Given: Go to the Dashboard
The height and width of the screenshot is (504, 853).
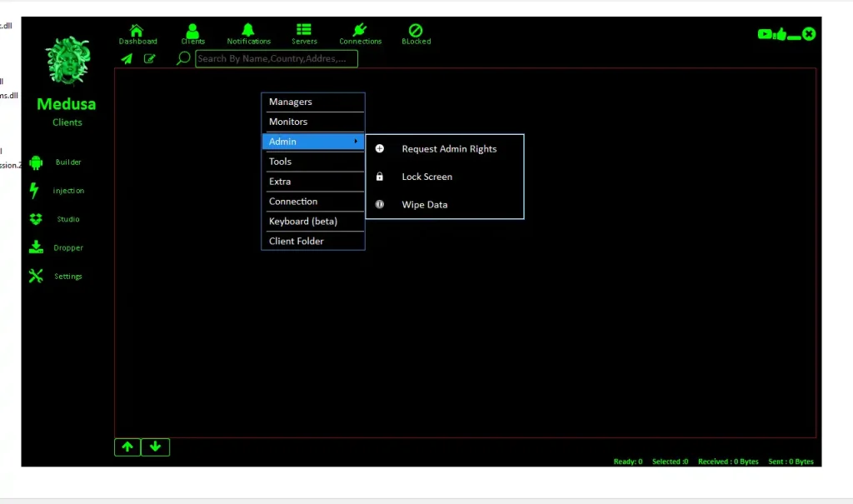Looking at the screenshot, I should pyautogui.click(x=137, y=33).
